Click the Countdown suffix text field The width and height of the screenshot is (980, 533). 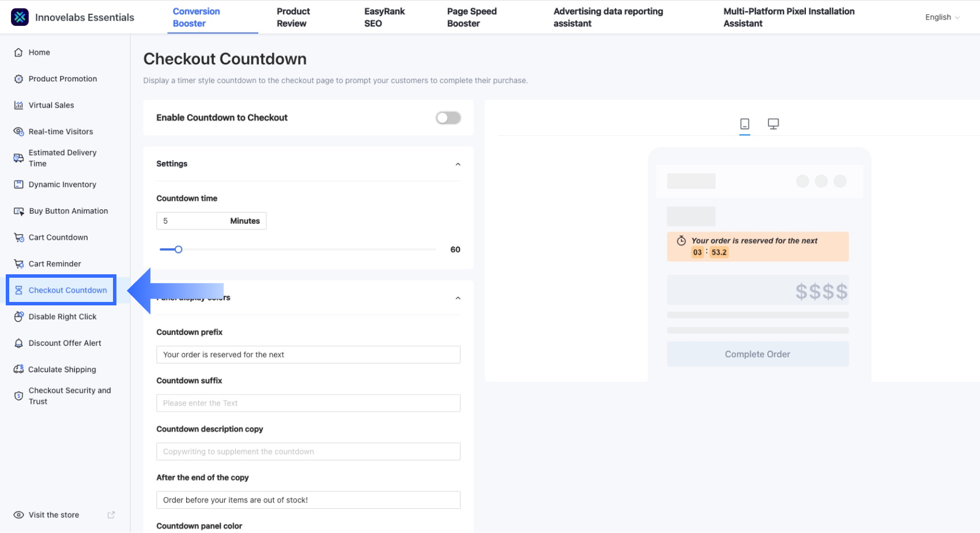[x=308, y=403]
